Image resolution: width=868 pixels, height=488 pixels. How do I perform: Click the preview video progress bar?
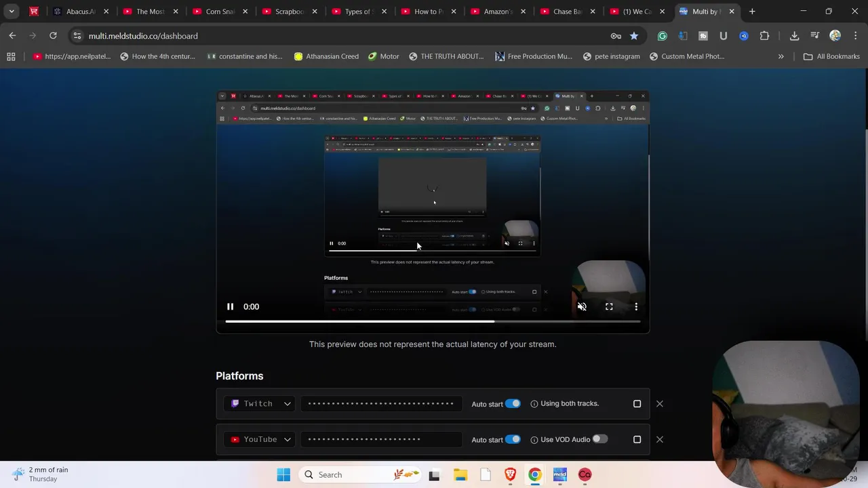tap(433, 321)
